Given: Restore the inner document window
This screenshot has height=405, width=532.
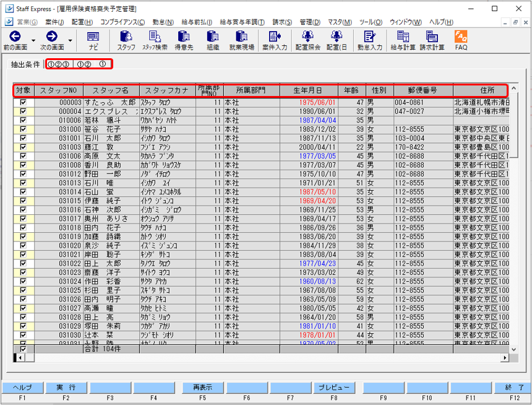Looking at the screenshot, I should 515,22.
